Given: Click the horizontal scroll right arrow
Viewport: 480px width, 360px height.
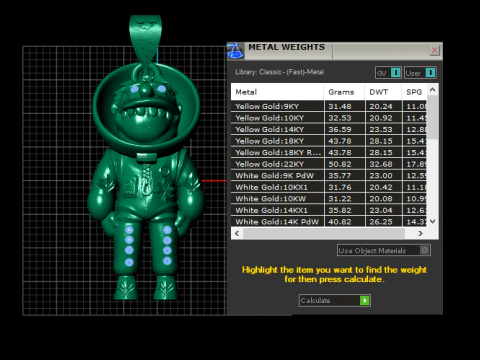Looking at the screenshot, I should coord(420,233).
